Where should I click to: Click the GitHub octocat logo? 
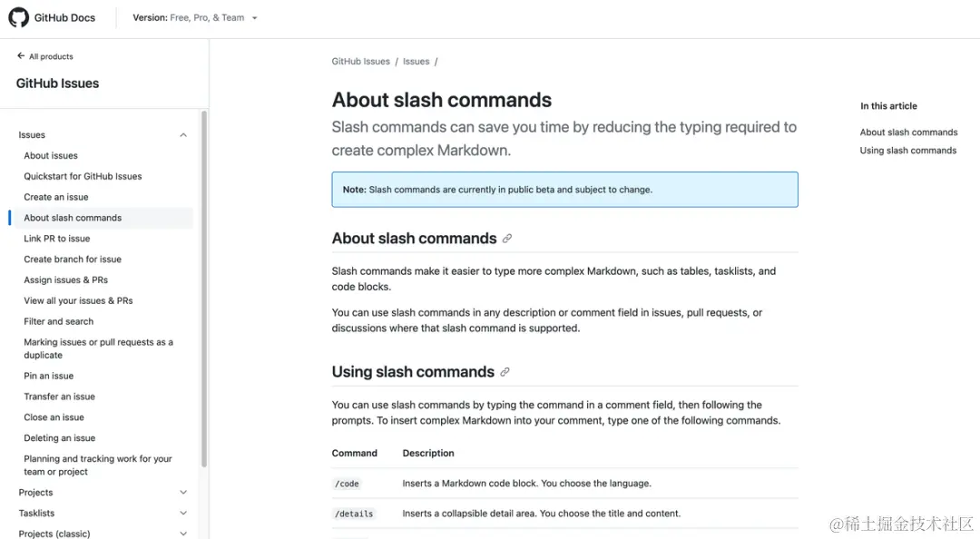click(x=19, y=17)
